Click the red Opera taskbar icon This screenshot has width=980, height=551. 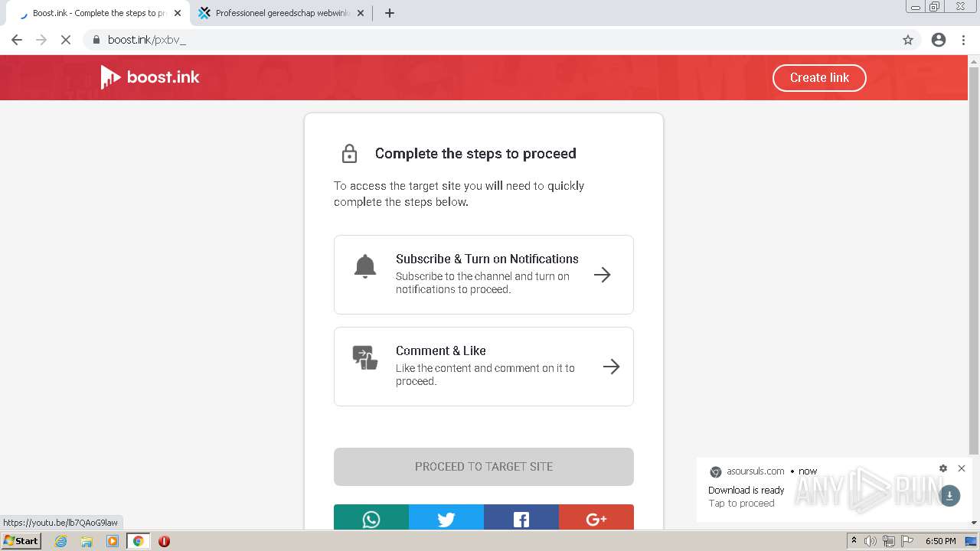click(x=164, y=541)
